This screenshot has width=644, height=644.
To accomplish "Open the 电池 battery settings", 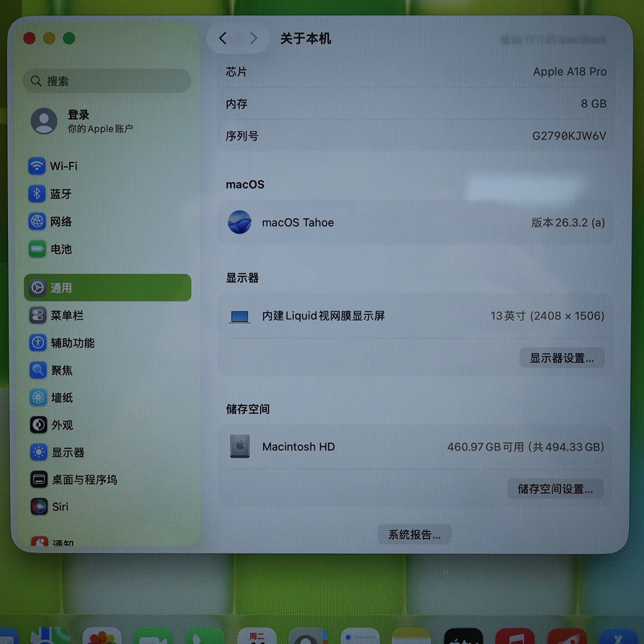I will point(107,249).
